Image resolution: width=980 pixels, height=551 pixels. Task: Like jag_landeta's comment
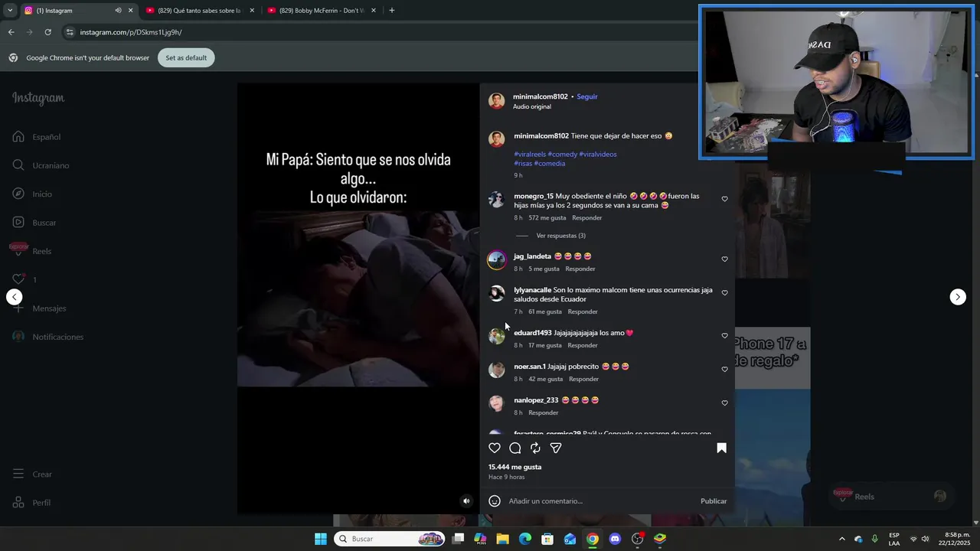[724, 259]
